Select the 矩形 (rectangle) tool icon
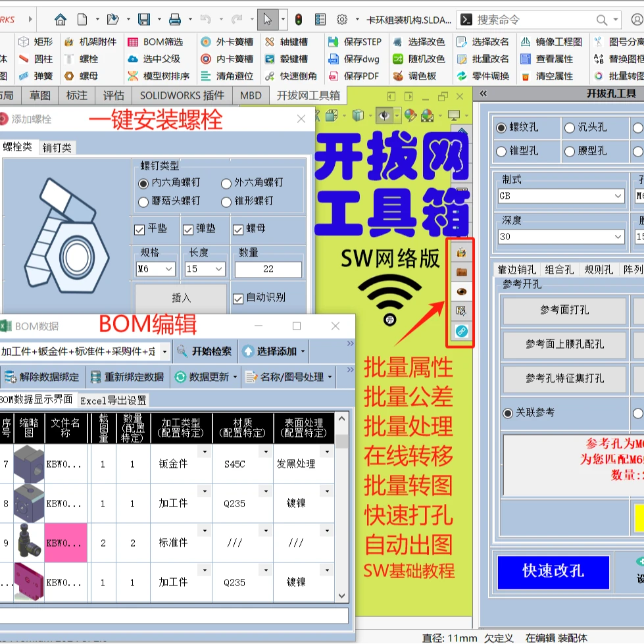The height and width of the screenshot is (644, 644). (23, 41)
